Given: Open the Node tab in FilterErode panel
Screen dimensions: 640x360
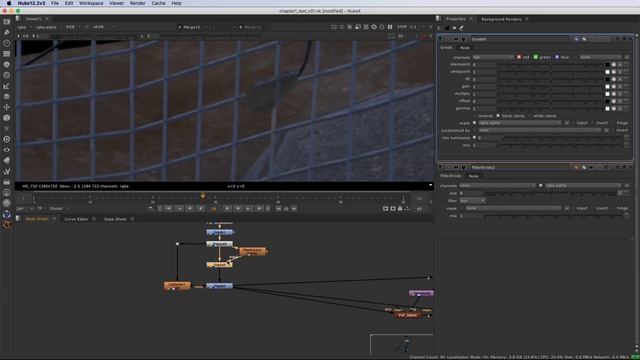Looking at the screenshot, I should (x=473, y=176).
